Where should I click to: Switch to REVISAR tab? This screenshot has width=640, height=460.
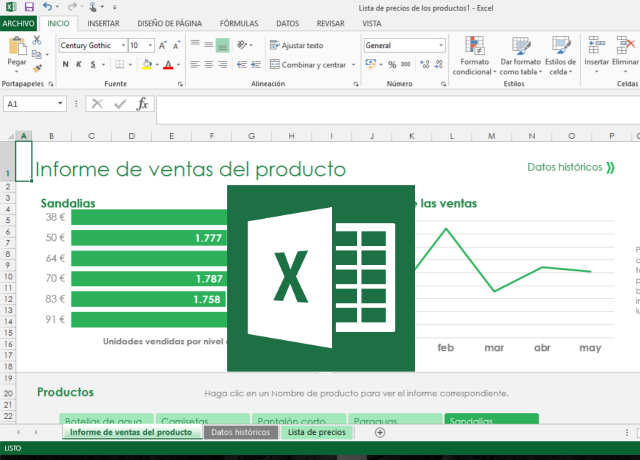point(330,24)
